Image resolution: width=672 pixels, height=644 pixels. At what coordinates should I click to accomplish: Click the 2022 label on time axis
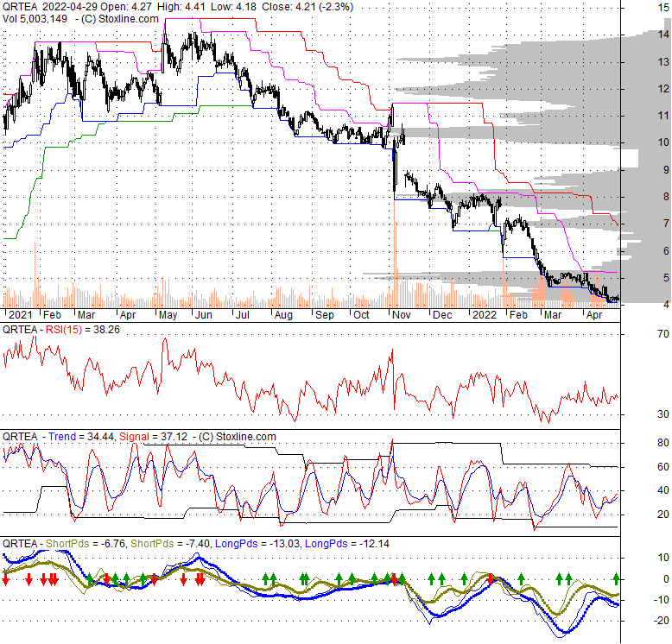tap(485, 315)
